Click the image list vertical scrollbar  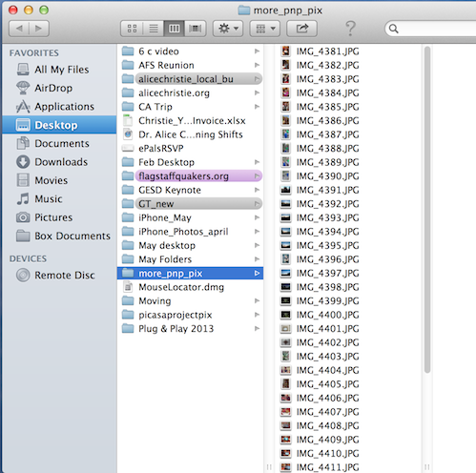click(x=427, y=210)
